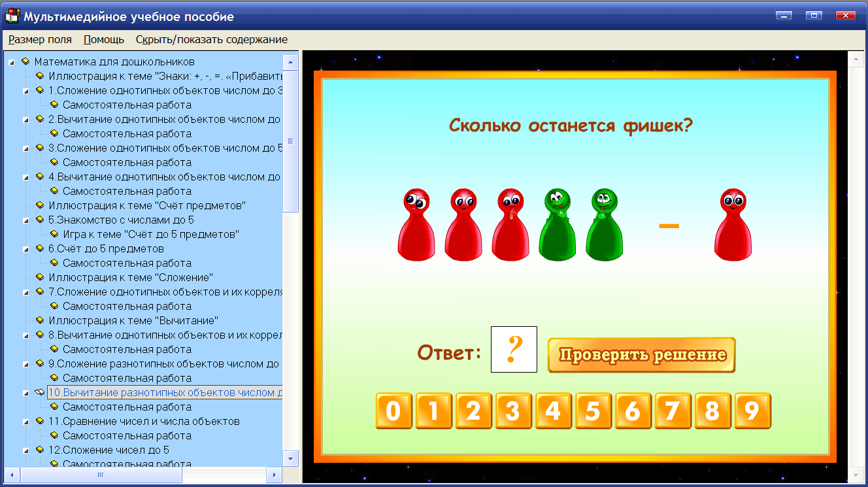The height and width of the screenshot is (487, 868).
Task: Click the contents tree scrollbar down arrow
Action: coord(291,457)
